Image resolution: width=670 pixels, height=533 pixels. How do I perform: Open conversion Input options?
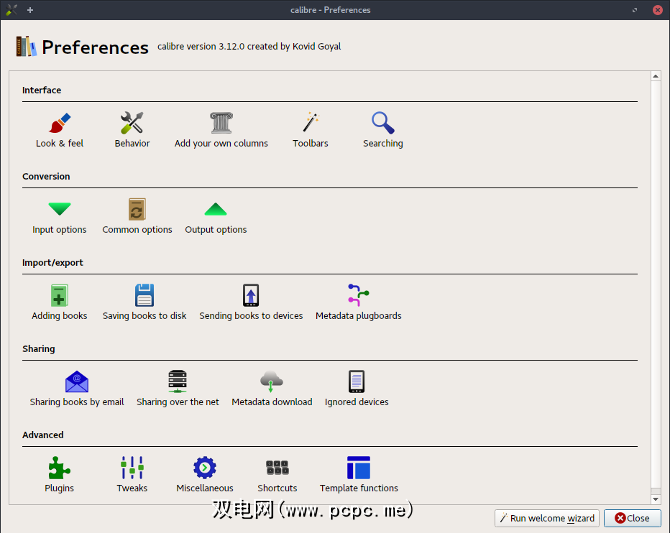[x=60, y=210]
